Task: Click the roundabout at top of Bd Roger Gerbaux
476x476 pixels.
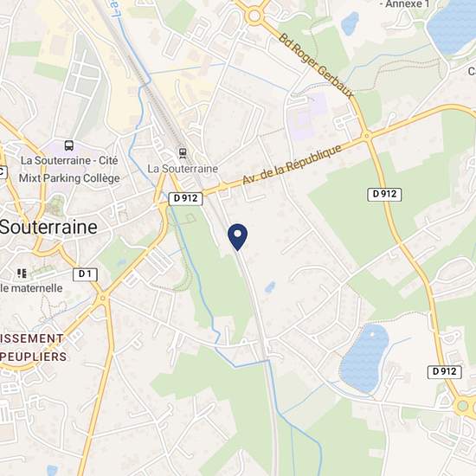Action: click(x=254, y=16)
